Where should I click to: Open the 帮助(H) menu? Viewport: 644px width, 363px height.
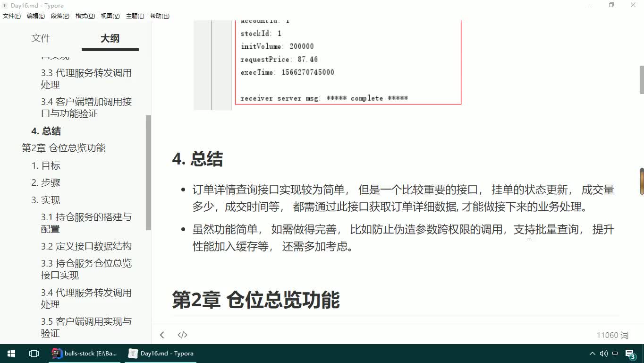pos(160,16)
